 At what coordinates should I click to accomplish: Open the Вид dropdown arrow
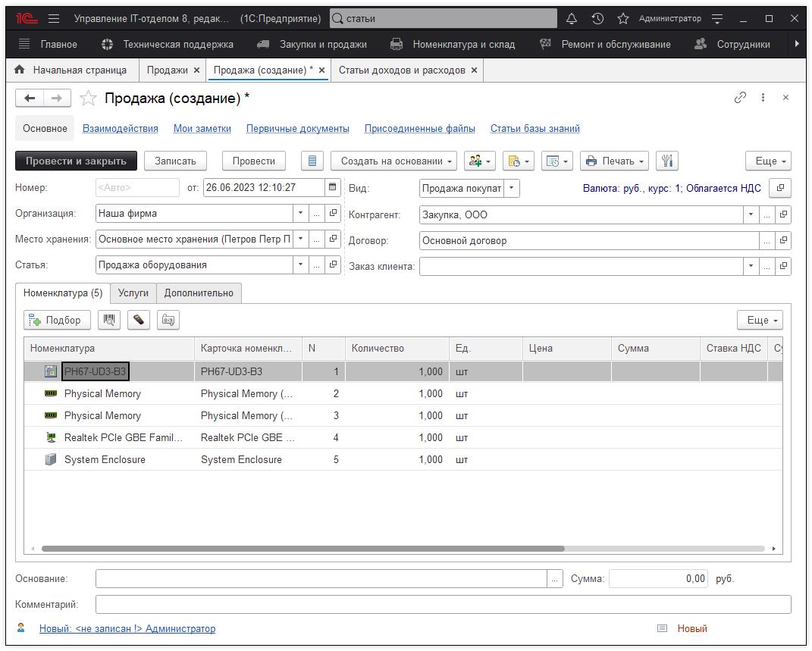[511, 188]
